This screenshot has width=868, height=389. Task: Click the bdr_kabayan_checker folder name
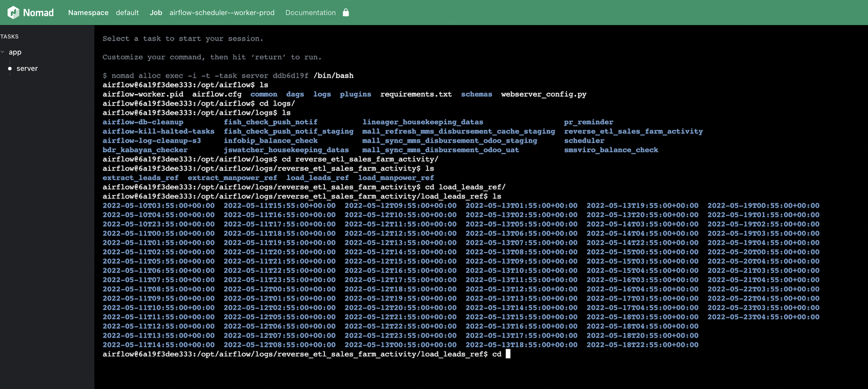coord(145,150)
